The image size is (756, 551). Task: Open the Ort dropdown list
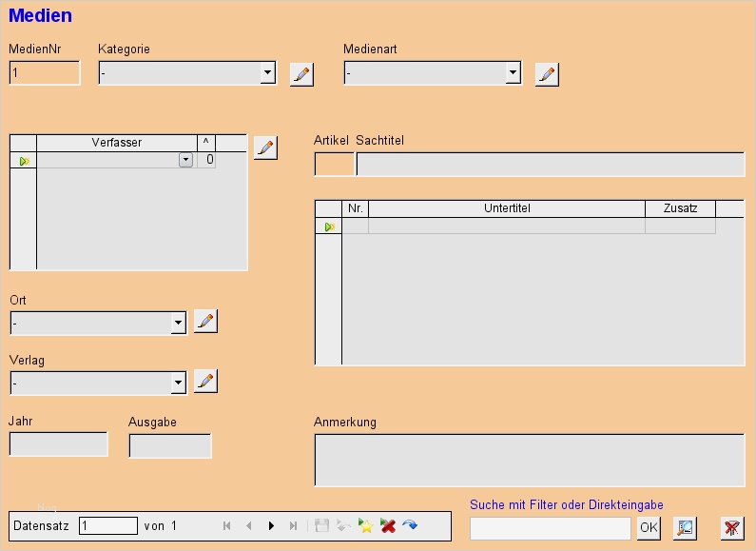coord(179,323)
